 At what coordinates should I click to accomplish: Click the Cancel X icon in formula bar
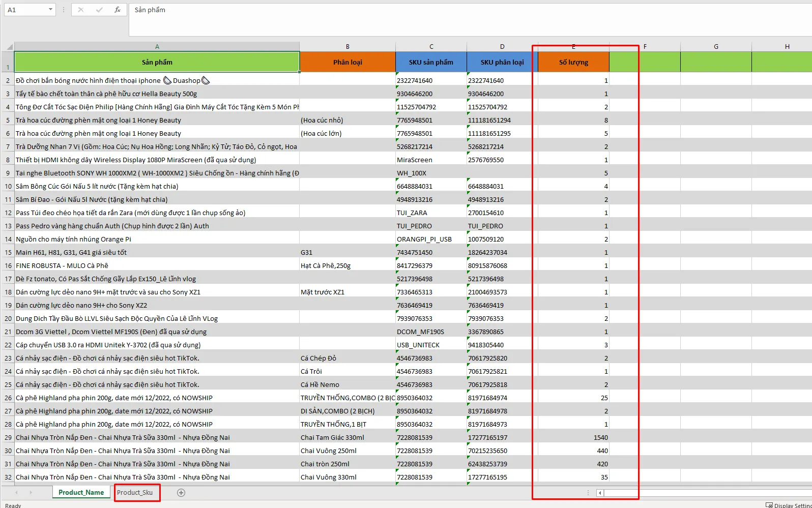(81, 10)
